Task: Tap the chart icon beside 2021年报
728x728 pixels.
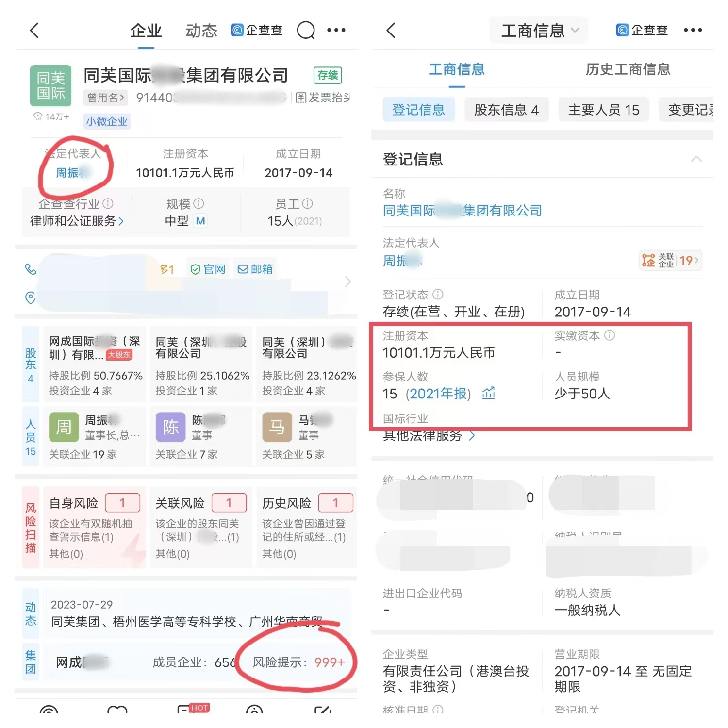Action: pyautogui.click(x=489, y=393)
